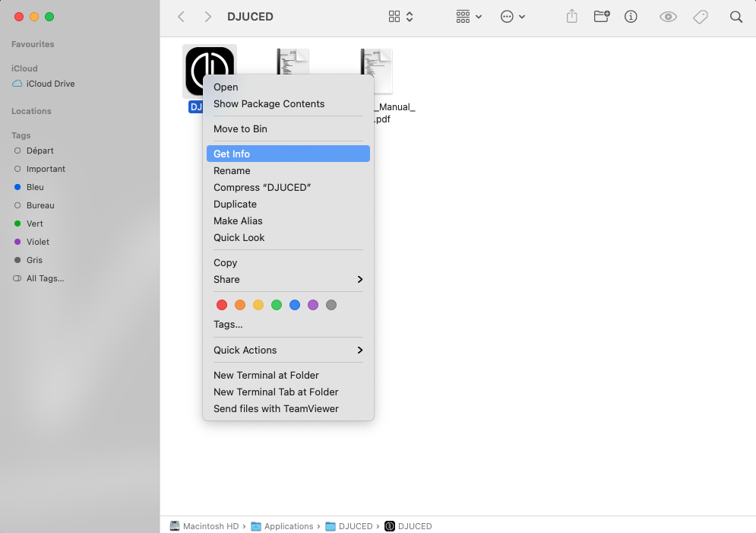The width and height of the screenshot is (756, 533).
Task: Choose Get Info in context menu
Action: pyautogui.click(x=288, y=154)
